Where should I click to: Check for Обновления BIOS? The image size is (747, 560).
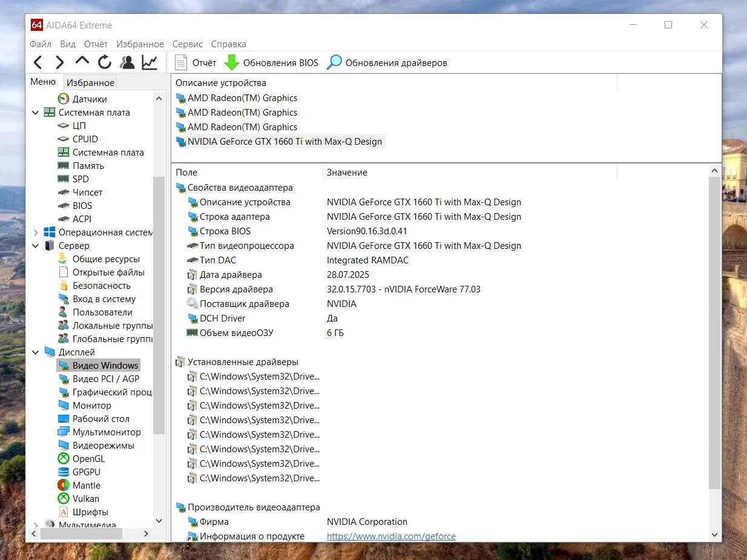click(271, 62)
